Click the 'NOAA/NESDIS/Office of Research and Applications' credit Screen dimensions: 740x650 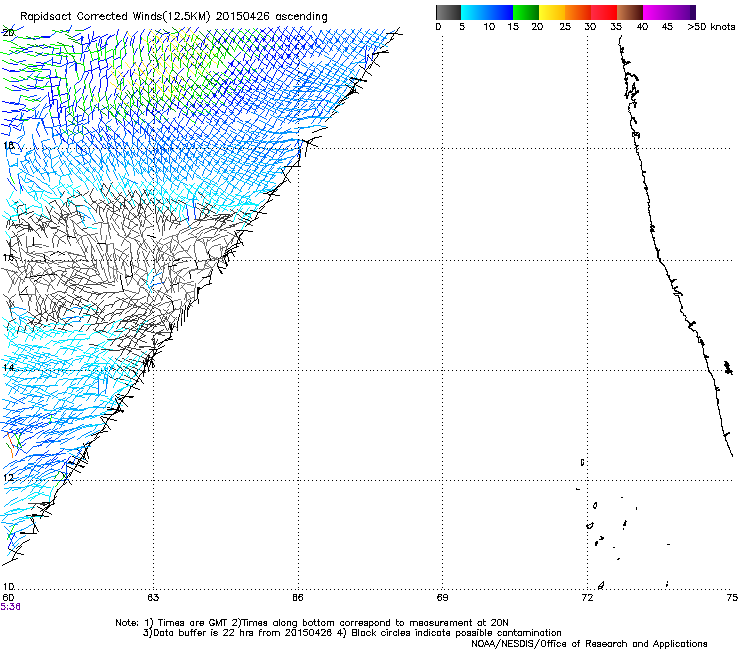click(589, 643)
